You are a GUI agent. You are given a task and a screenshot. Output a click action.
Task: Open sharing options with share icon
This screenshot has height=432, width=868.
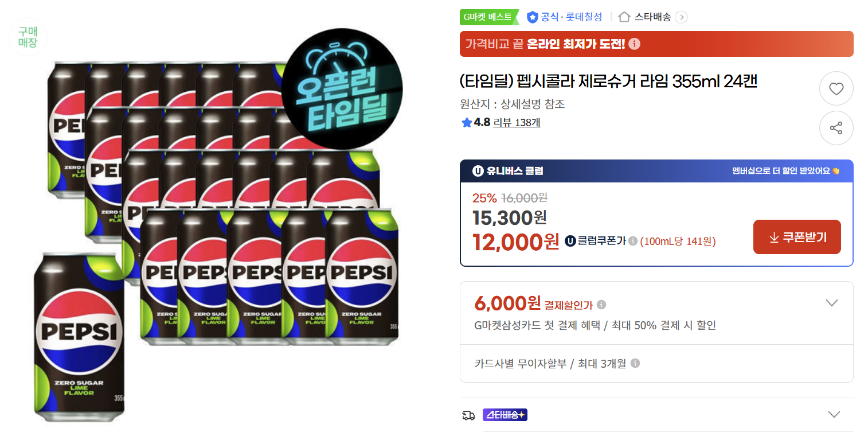coord(836,128)
